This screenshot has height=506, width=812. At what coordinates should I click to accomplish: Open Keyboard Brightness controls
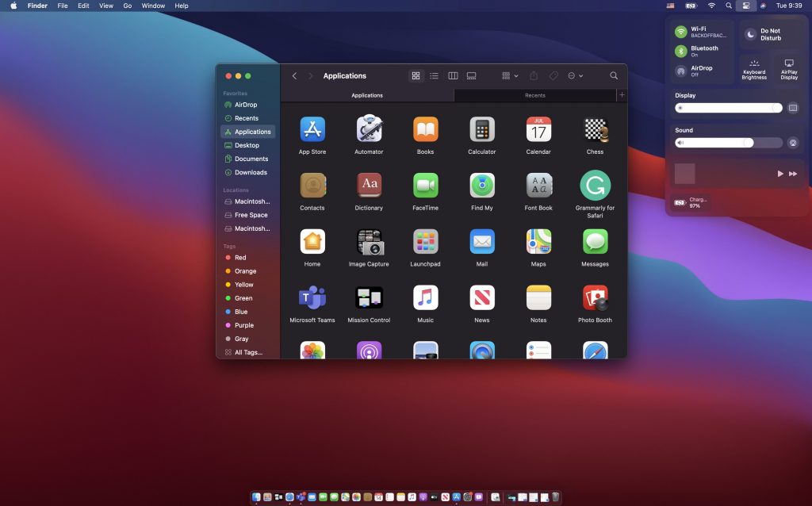tap(754, 69)
